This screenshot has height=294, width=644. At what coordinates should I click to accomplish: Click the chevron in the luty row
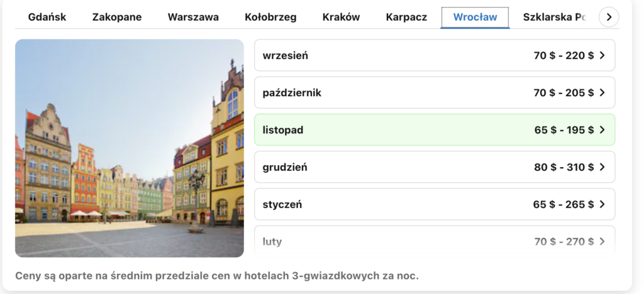point(602,241)
